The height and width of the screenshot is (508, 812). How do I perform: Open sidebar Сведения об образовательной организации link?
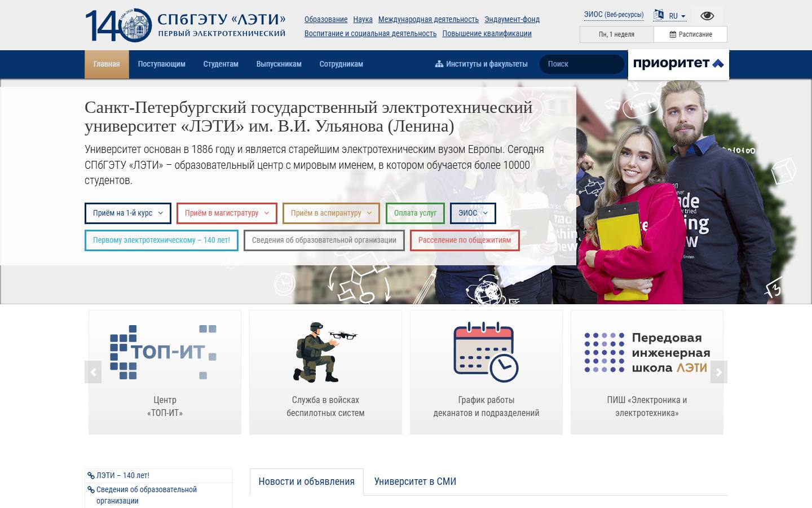tap(147, 495)
